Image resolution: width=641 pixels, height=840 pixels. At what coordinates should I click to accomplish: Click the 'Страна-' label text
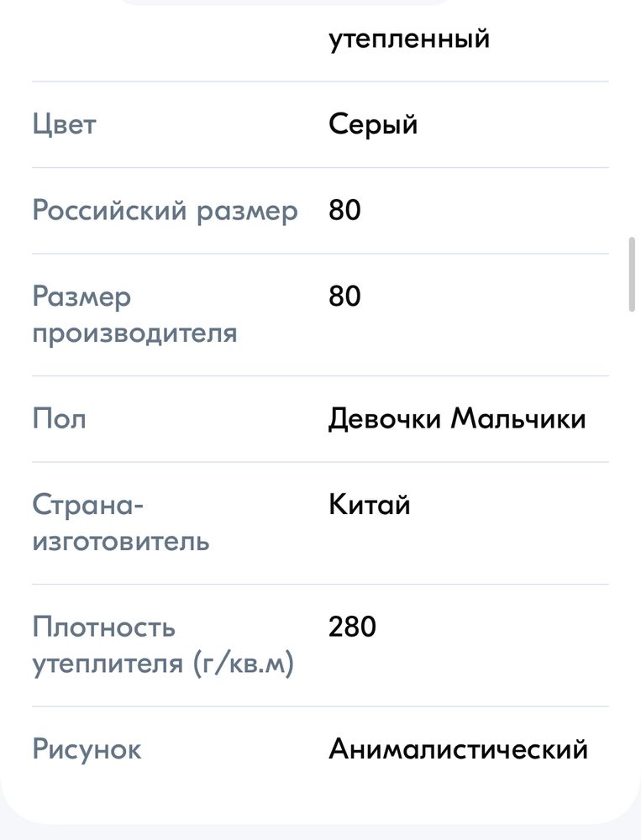[88, 505]
